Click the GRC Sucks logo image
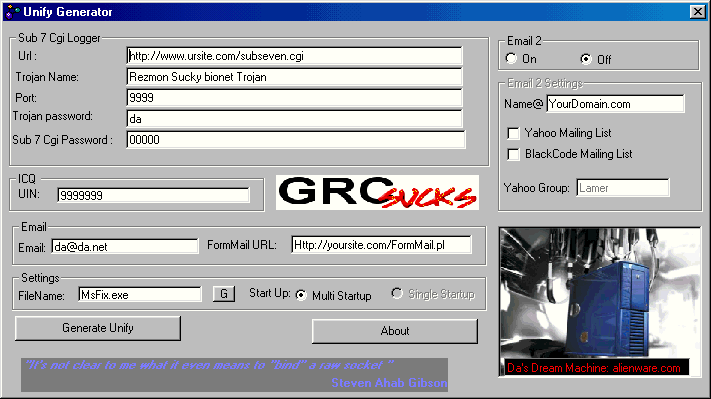 [x=377, y=193]
